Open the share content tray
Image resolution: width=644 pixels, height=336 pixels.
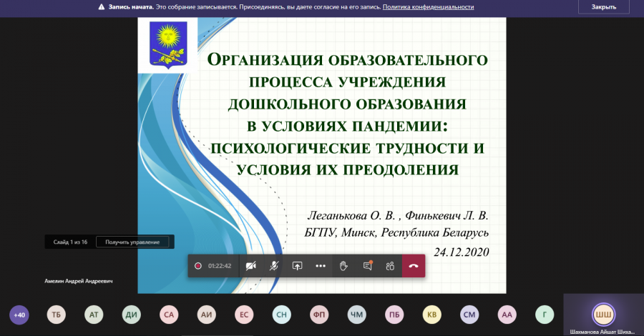coord(297,266)
